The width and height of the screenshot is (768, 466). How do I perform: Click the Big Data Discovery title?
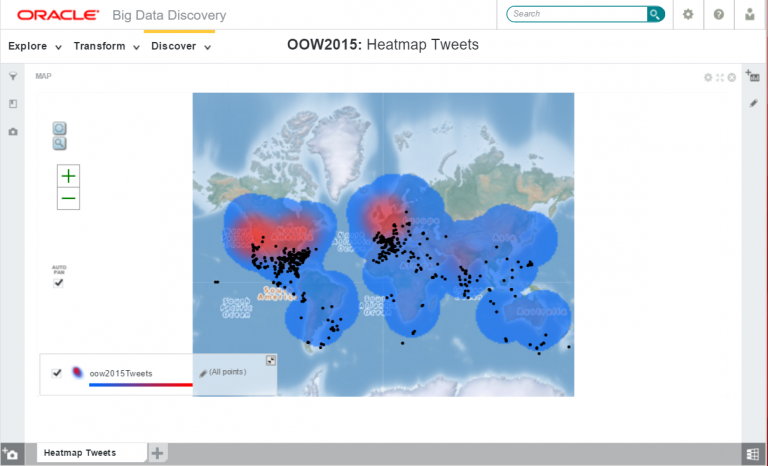(169, 15)
